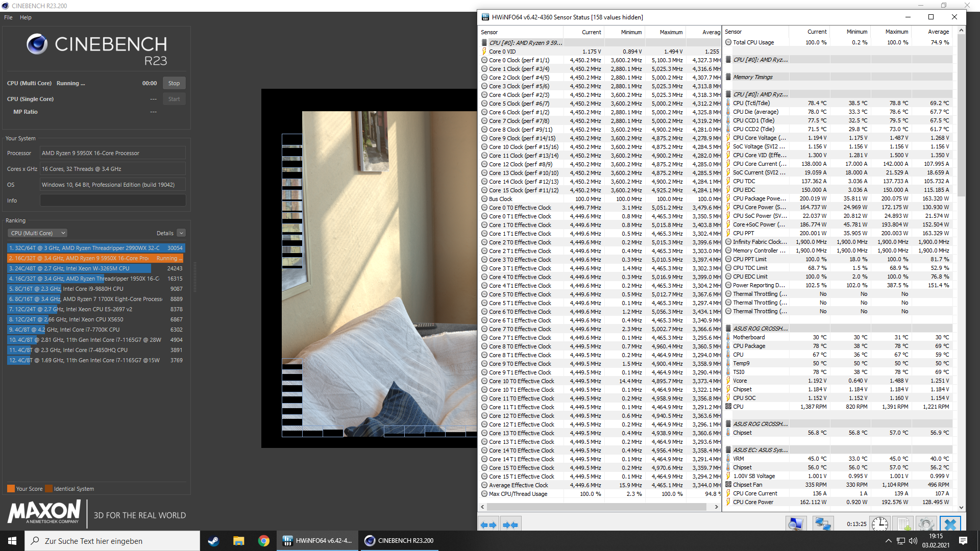
Task: Click the HWiNFO horizontal scrollbar track
Action: (x=597, y=507)
